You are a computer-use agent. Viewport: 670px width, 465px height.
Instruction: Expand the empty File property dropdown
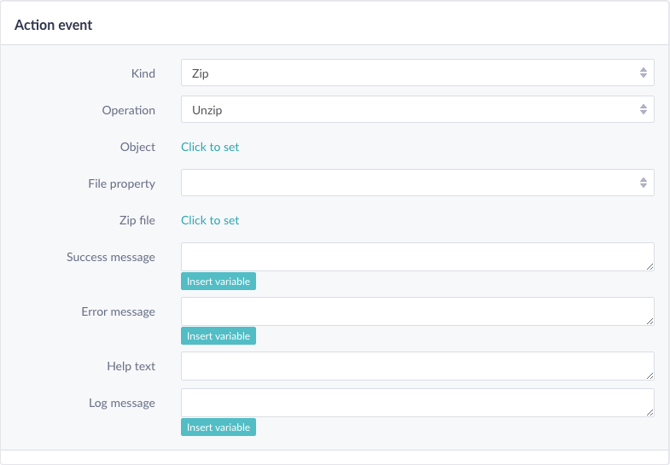pos(417,183)
